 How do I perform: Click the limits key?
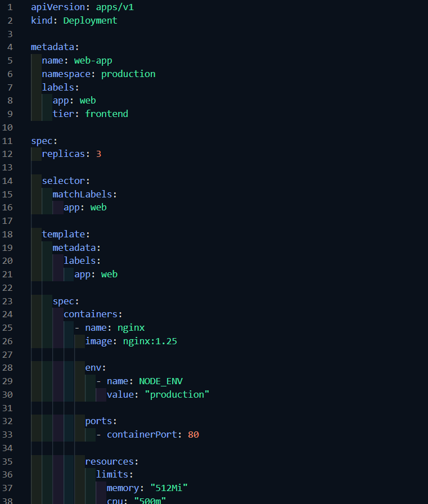tap(112, 474)
